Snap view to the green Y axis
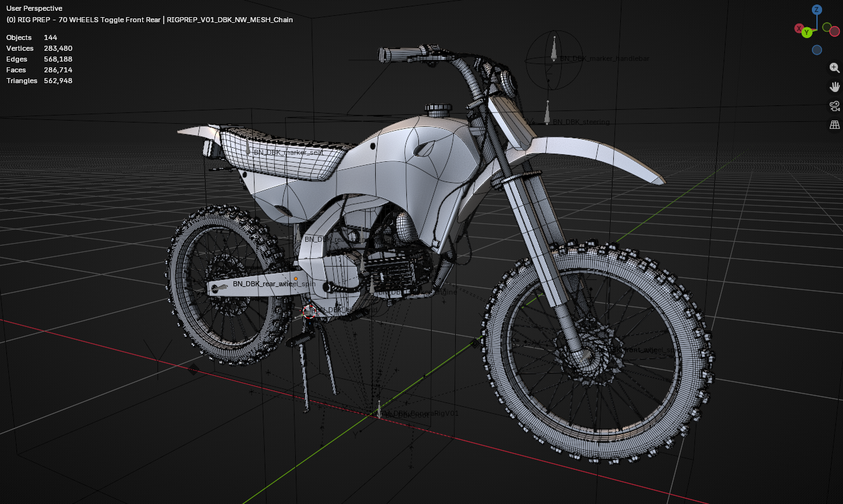This screenshot has height=504, width=843. click(x=807, y=32)
